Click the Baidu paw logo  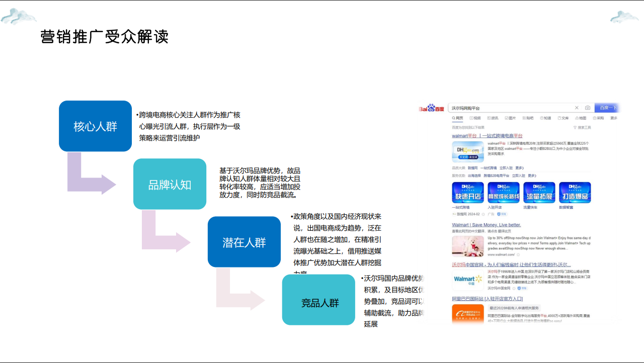pos(432,108)
